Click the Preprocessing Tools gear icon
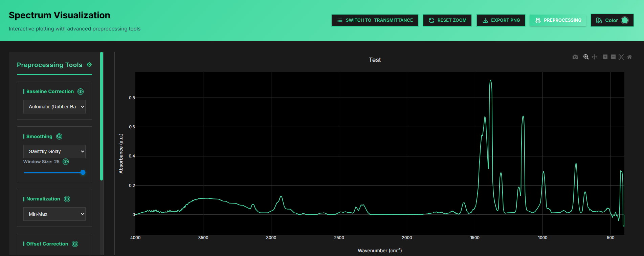The width and height of the screenshot is (644, 256). click(89, 65)
